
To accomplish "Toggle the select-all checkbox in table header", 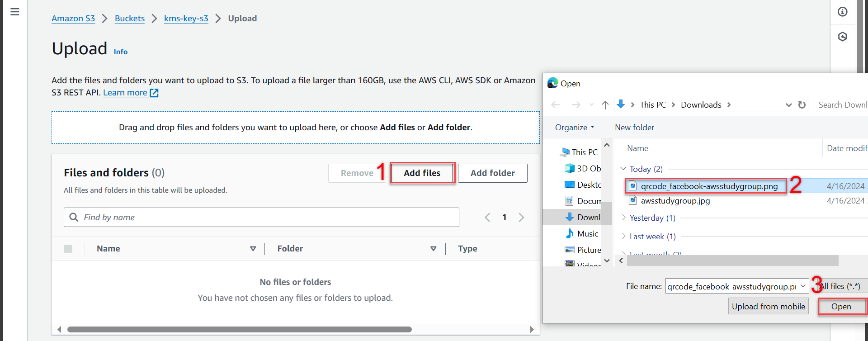I will (68, 249).
